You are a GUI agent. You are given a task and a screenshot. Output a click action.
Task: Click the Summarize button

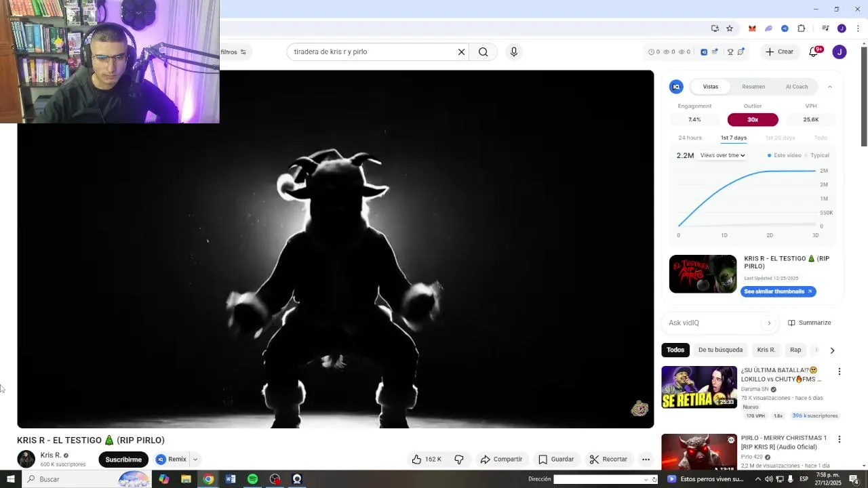pos(809,323)
